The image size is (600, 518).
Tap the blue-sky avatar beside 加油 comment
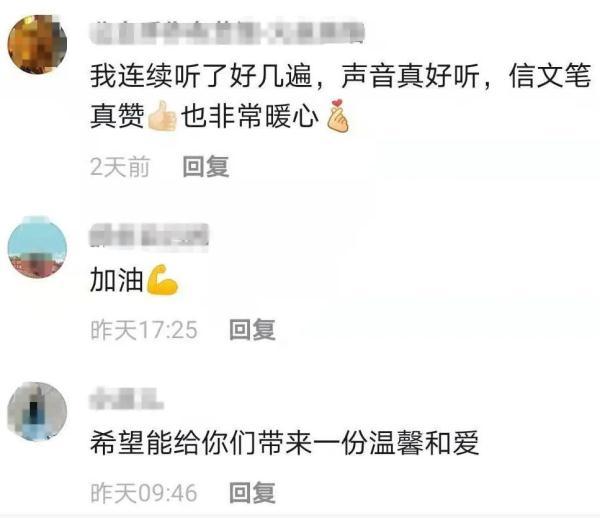[x=37, y=247]
